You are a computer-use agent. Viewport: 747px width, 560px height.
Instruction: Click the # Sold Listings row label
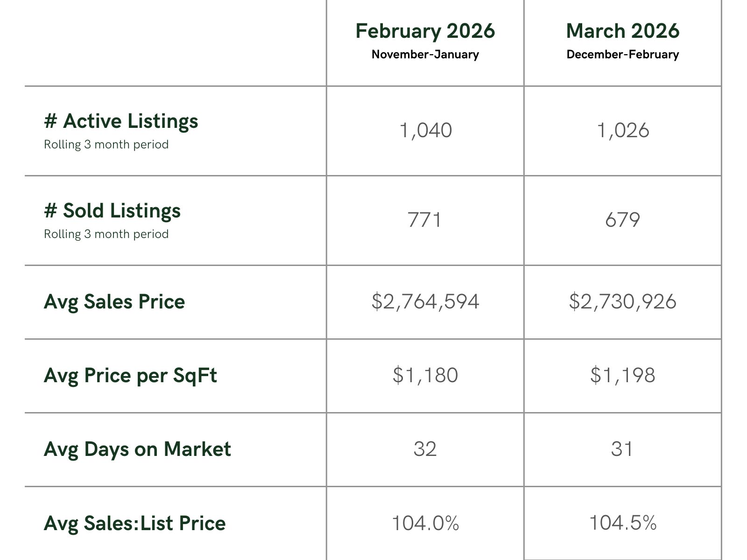(112, 211)
